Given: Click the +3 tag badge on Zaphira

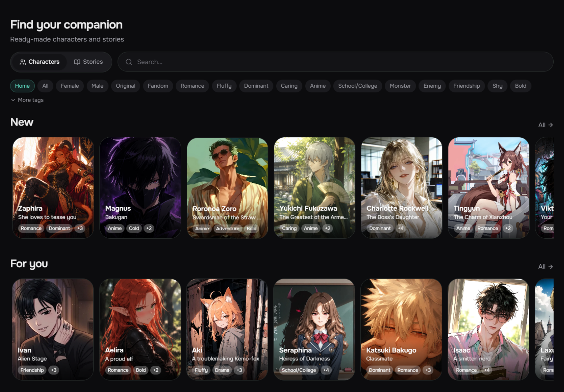Looking at the screenshot, I should point(80,228).
